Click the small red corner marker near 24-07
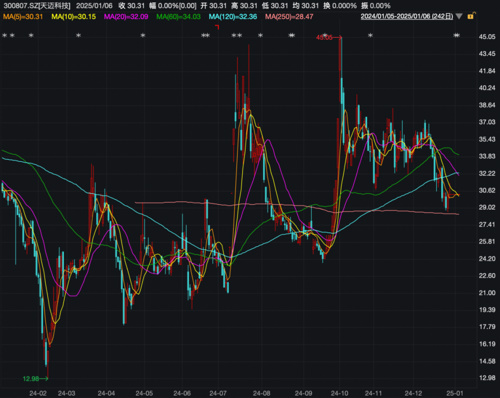The height and width of the screenshot is (398, 500). (x=217, y=27)
